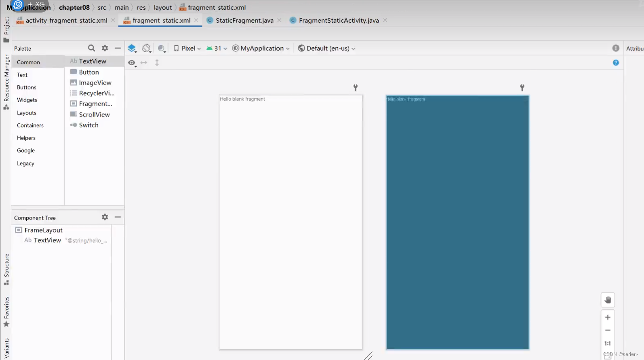Image resolution: width=644 pixels, height=360 pixels.
Task: Toggle vertical arrows icon
Action: click(157, 63)
